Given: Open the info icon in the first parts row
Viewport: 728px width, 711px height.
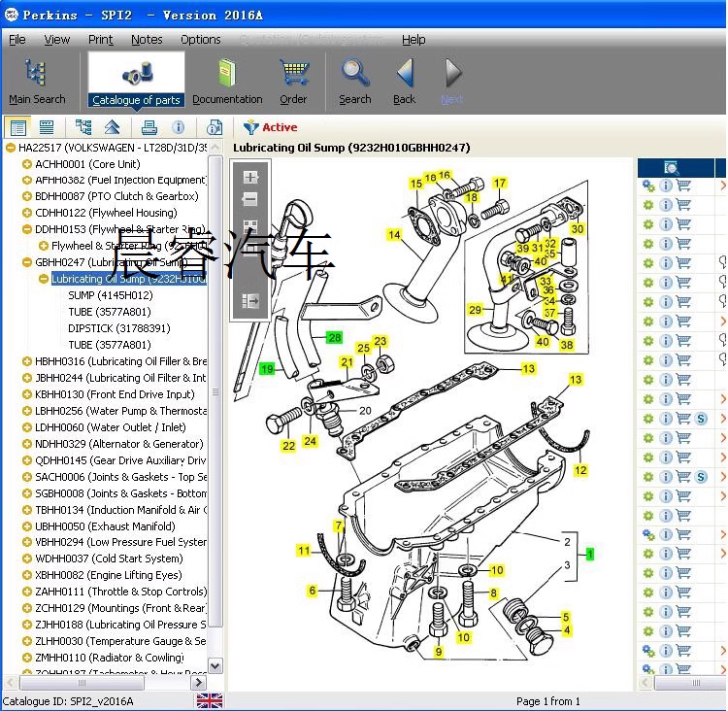Looking at the screenshot, I should point(665,186).
